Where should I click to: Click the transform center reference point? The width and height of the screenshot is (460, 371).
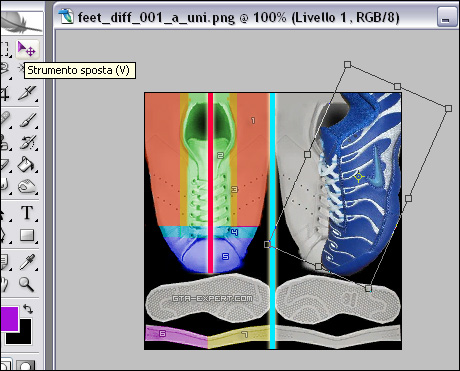pos(358,177)
